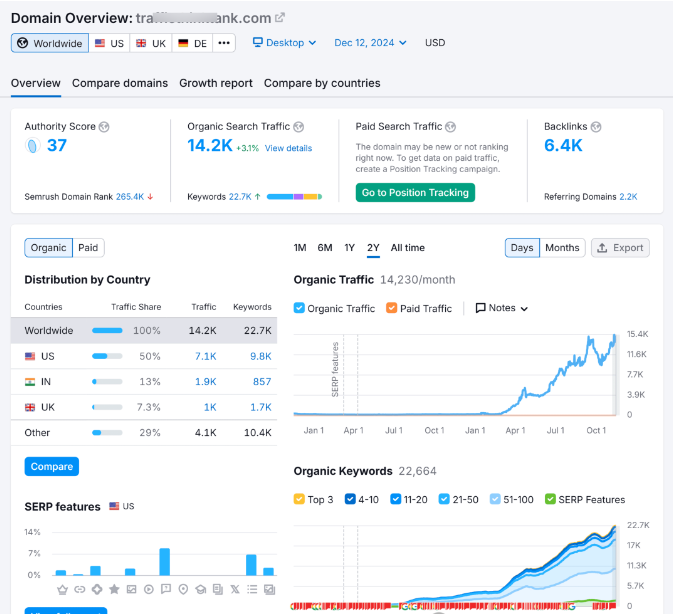Screen dimensions: 673x614
Task: Open the Dec 12, 2024 date dropdown
Action: [370, 43]
